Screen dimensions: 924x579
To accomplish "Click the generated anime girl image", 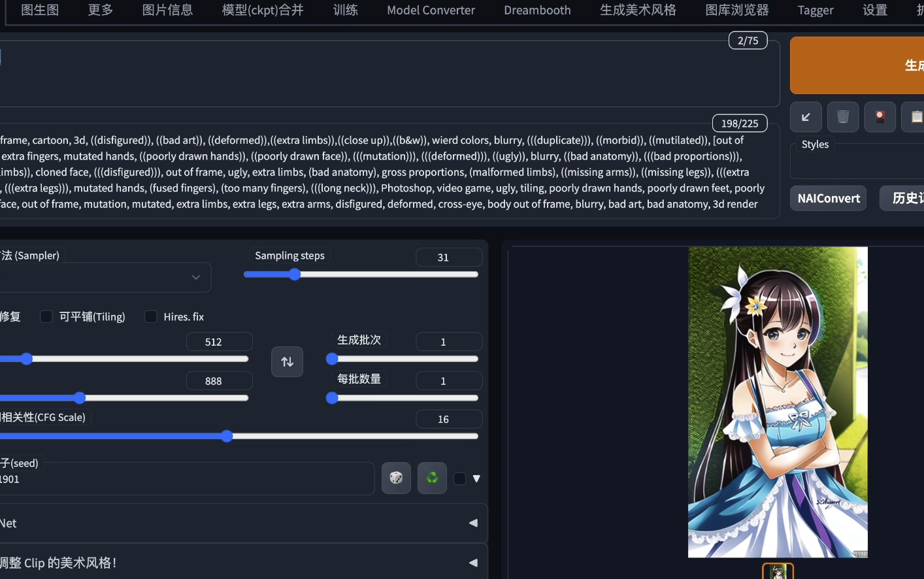I will [x=778, y=402].
